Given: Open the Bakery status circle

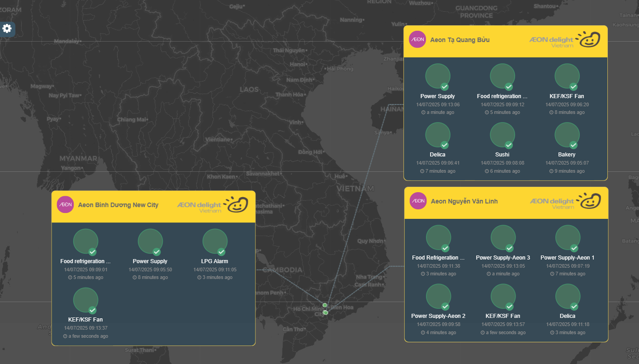Looking at the screenshot, I should 567,134.
